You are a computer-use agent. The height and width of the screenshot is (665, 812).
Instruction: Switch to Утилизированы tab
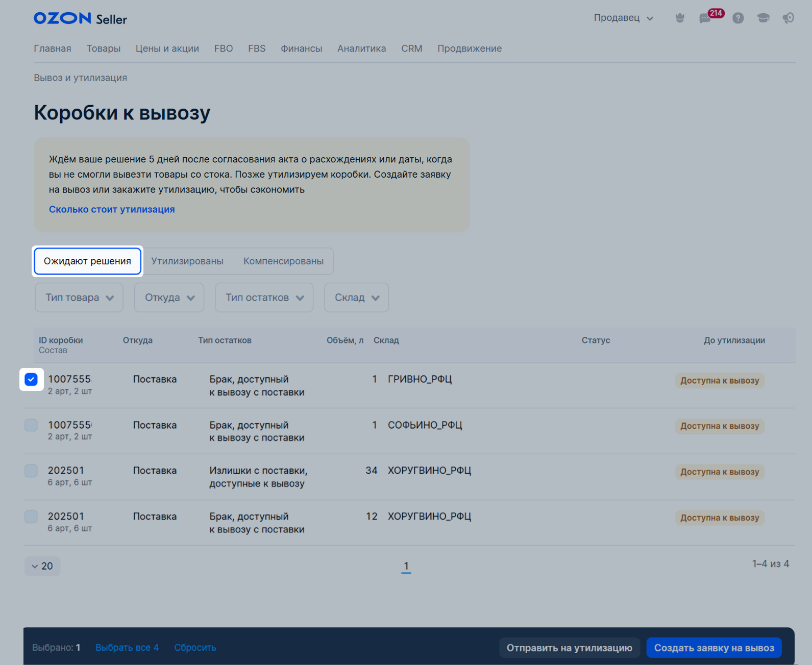coord(187,261)
